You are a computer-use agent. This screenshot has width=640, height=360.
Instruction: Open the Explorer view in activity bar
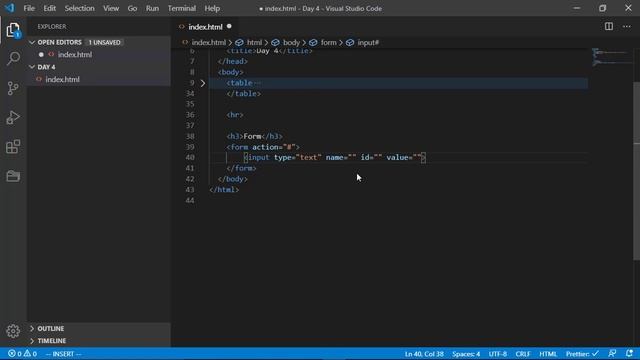coord(13,30)
